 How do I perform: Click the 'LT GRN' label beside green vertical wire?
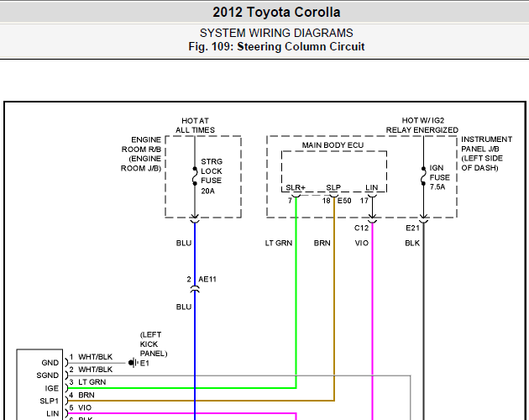click(x=279, y=243)
